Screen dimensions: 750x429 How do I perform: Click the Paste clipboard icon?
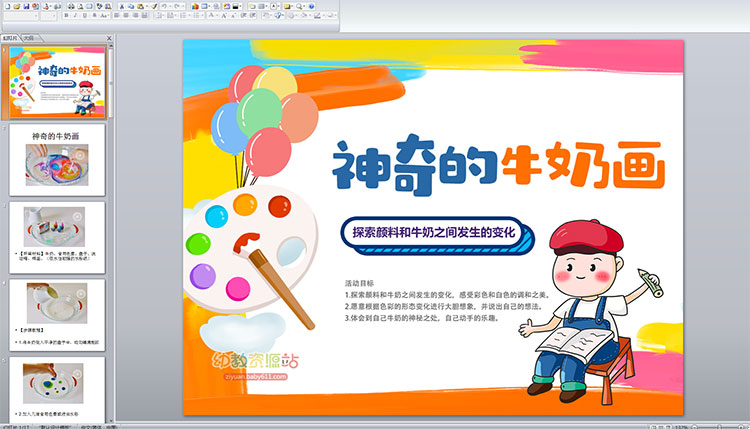click(x=141, y=6)
